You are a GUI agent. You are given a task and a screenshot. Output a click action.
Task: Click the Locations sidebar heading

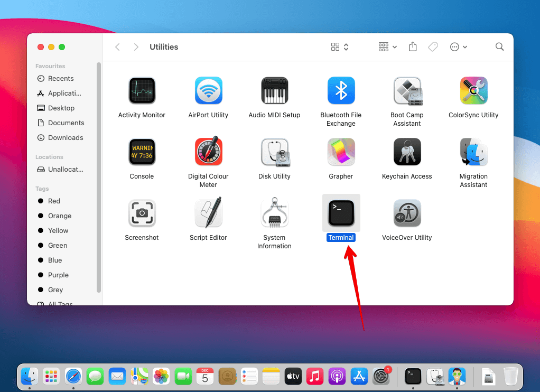(x=49, y=157)
